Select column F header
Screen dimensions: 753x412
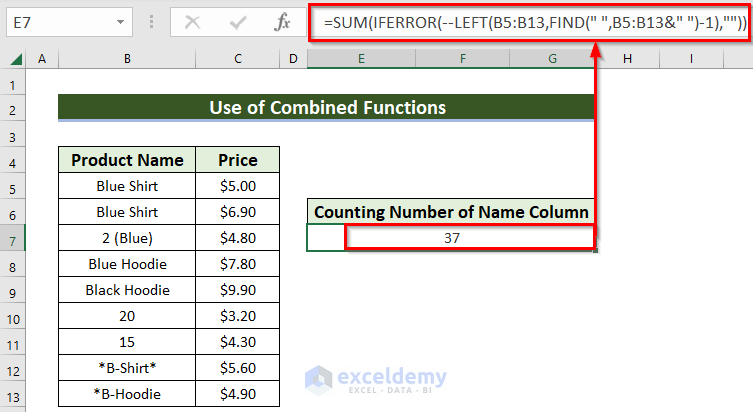[462, 59]
